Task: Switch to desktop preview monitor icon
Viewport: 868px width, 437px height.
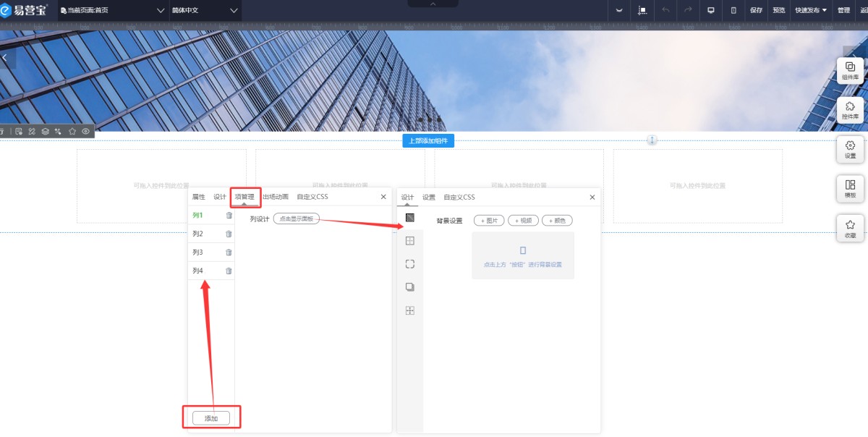Action: coord(710,10)
